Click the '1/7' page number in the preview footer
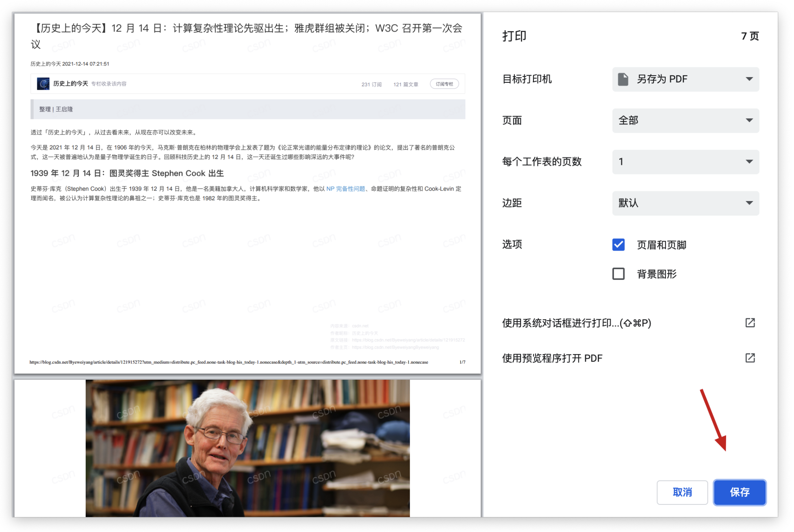794x532 pixels. coord(462,362)
